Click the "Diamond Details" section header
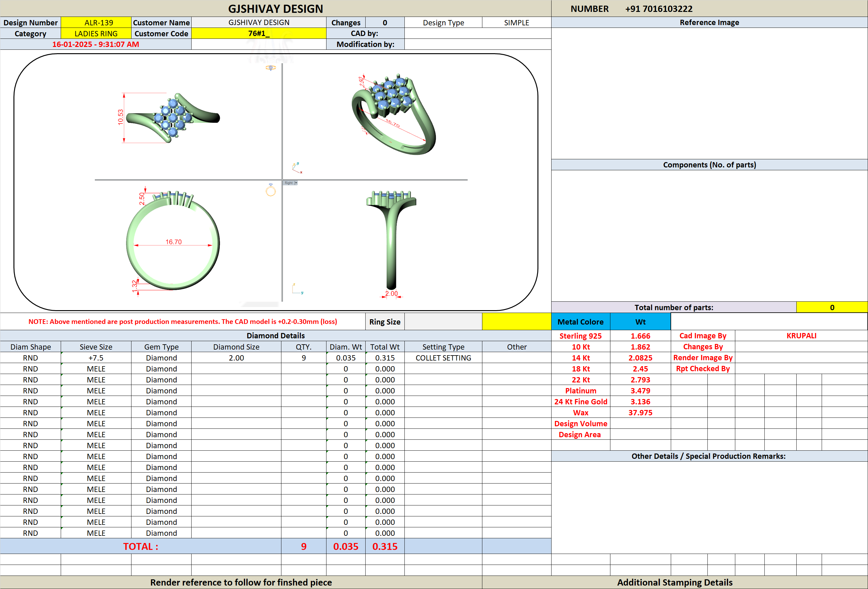Screen dimensions: 868x589 tap(276, 335)
